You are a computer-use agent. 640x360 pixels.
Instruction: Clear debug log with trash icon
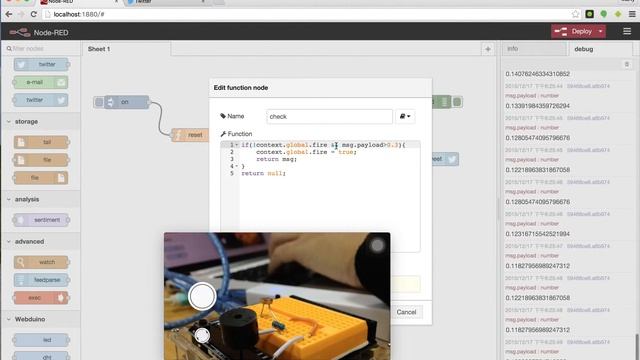(627, 64)
